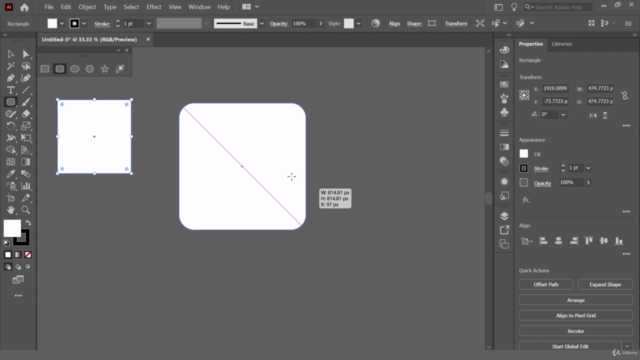Screen dimensions: 640x360
Task: Open fill color dropdown in control bar
Action: tap(62, 24)
